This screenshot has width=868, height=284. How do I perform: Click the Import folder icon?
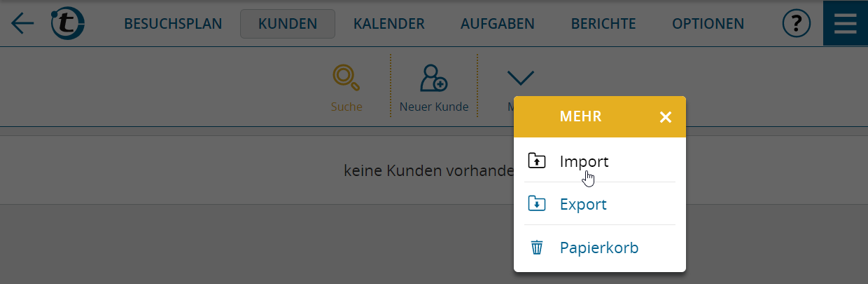pyautogui.click(x=537, y=161)
